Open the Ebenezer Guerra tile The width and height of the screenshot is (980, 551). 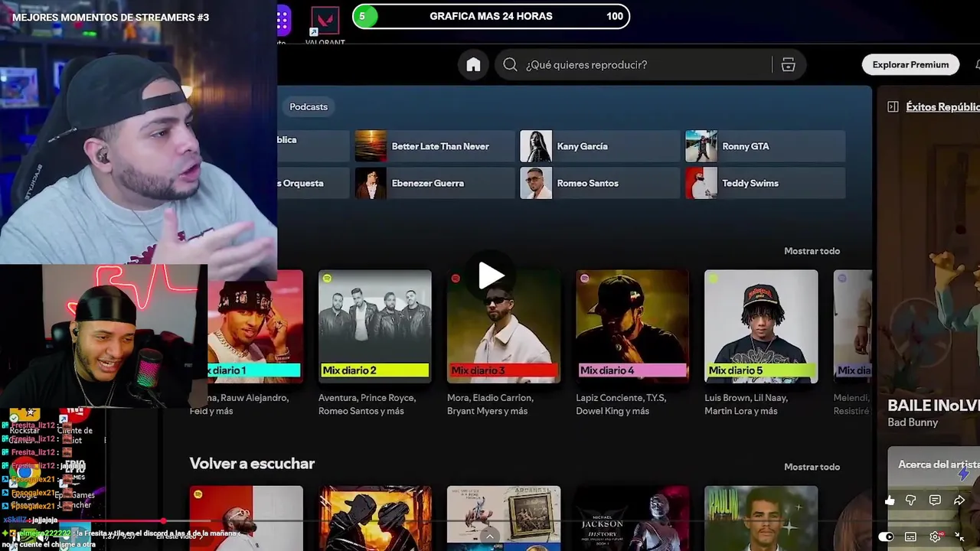pos(435,183)
